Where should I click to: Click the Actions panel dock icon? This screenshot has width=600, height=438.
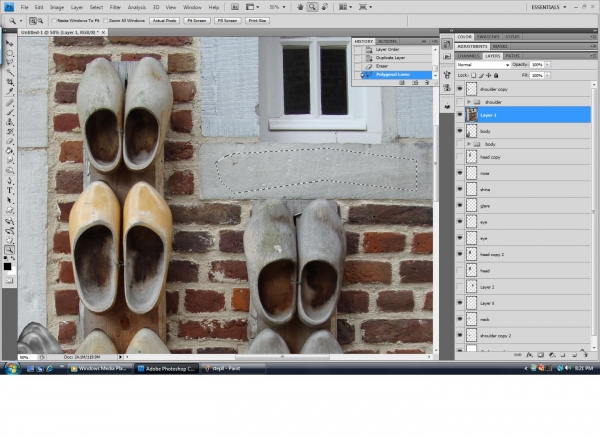[447, 56]
